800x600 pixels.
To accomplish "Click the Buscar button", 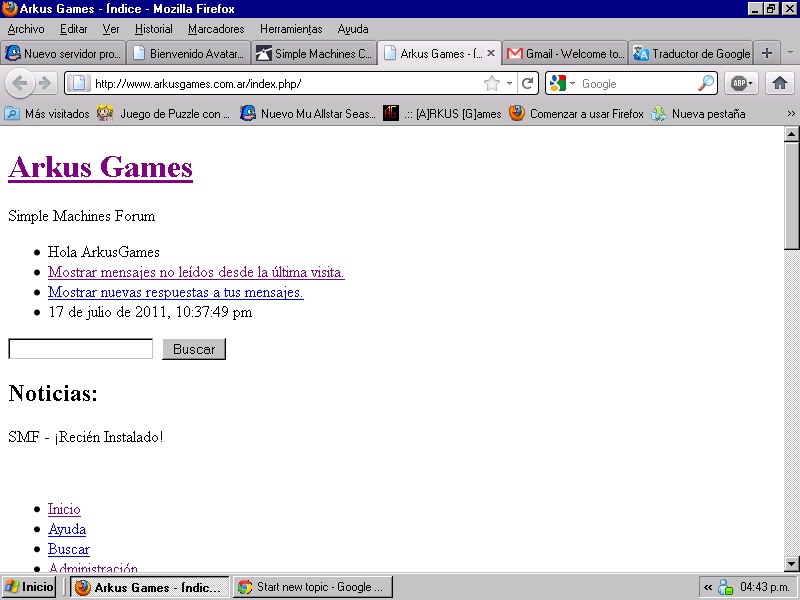I will (194, 349).
